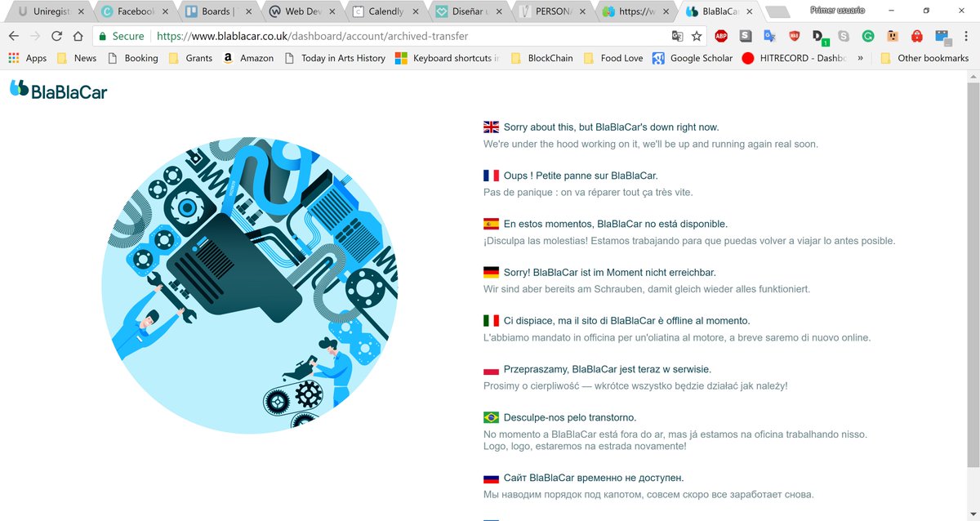Image resolution: width=980 pixels, height=521 pixels.
Task: Open the Today in Arts History bookmark
Action: (335, 58)
